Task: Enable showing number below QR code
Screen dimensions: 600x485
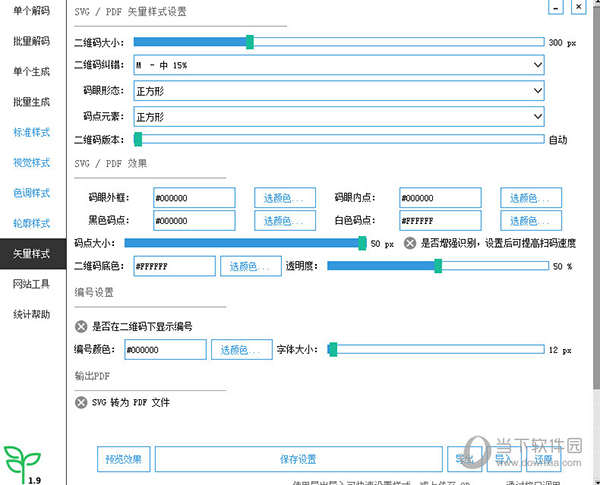Action: pos(81,327)
